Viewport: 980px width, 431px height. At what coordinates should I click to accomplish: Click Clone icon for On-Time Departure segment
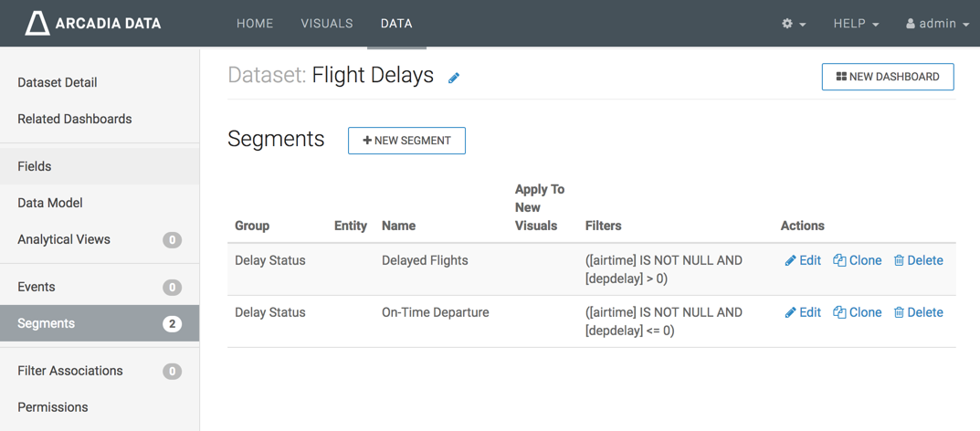[x=839, y=312]
